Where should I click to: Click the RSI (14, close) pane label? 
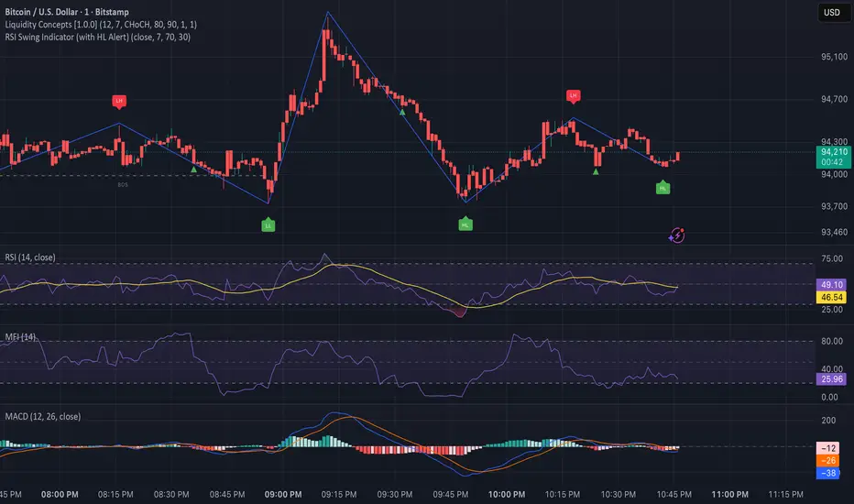click(x=27, y=258)
